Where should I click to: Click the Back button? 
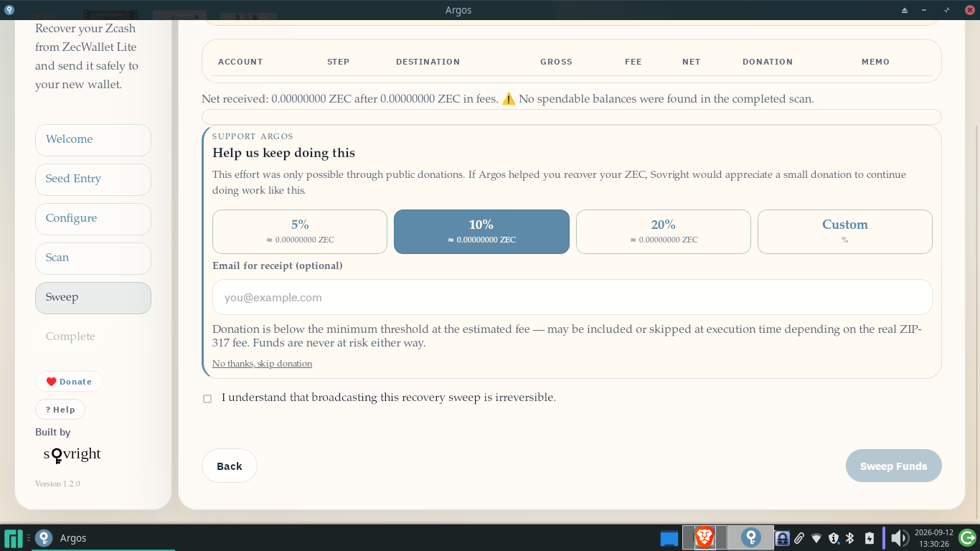(230, 466)
